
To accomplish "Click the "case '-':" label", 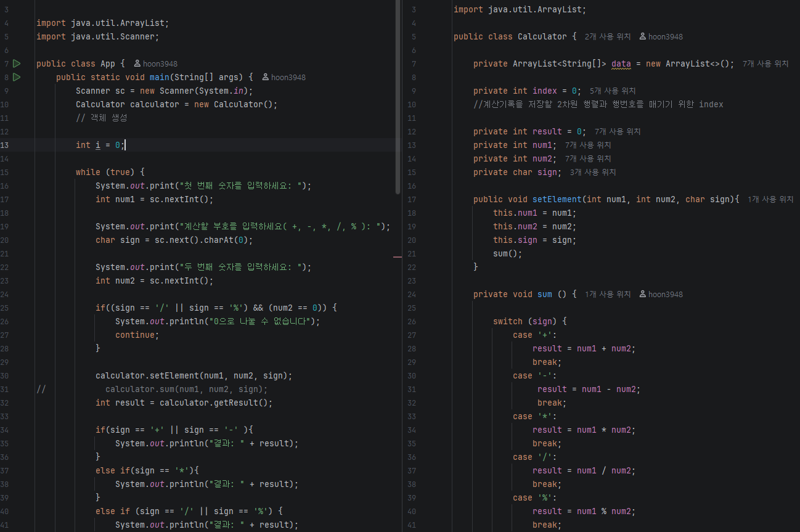I will pos(535,375).
